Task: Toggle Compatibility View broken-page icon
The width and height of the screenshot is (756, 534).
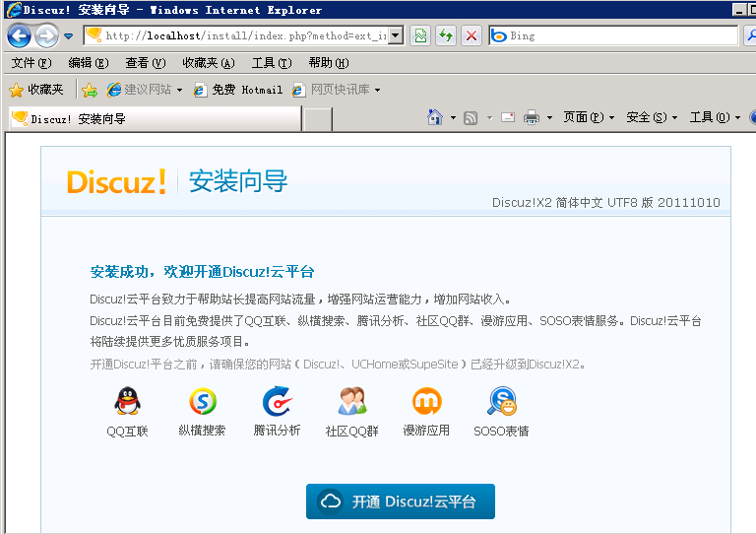Action: click(420, 35)
